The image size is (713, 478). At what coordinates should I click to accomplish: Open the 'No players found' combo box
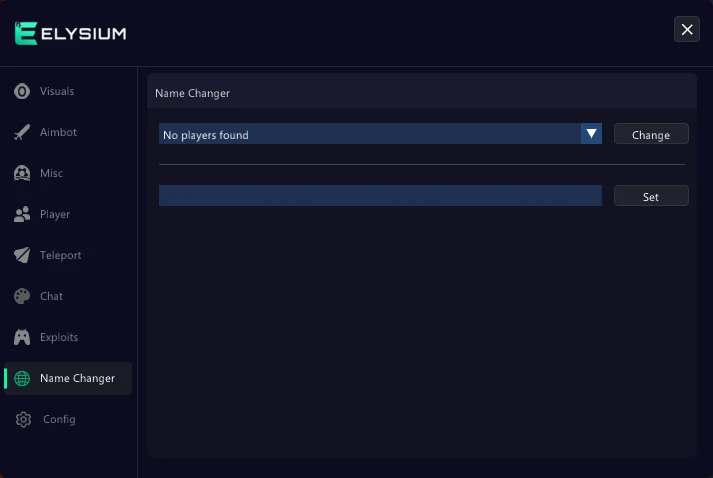click(x=380, y=134)
